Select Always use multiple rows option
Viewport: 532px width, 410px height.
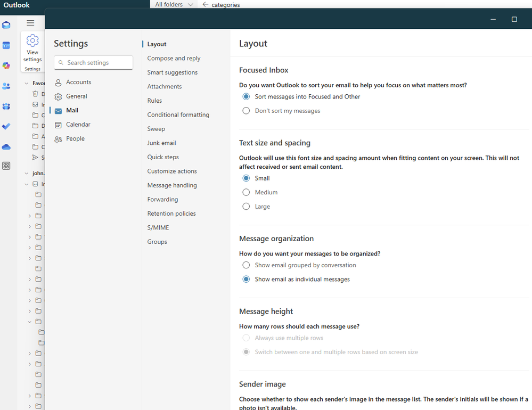pos(246,338)
